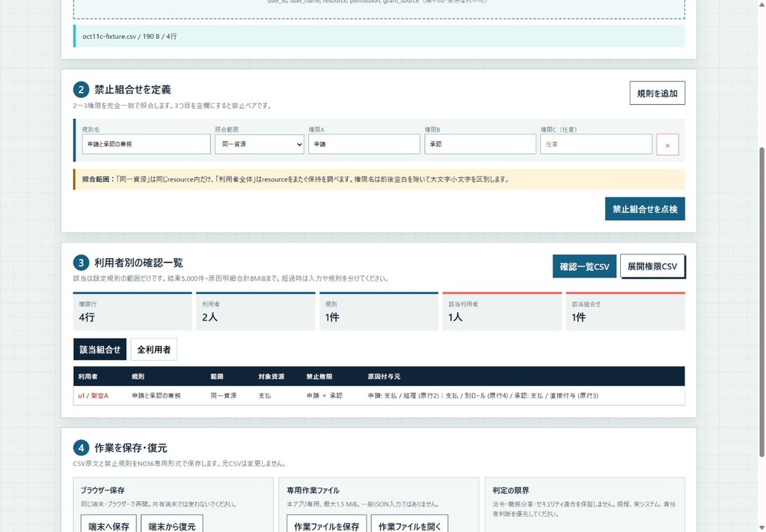Click the 範囲 column header

click(x=217, y=376)
